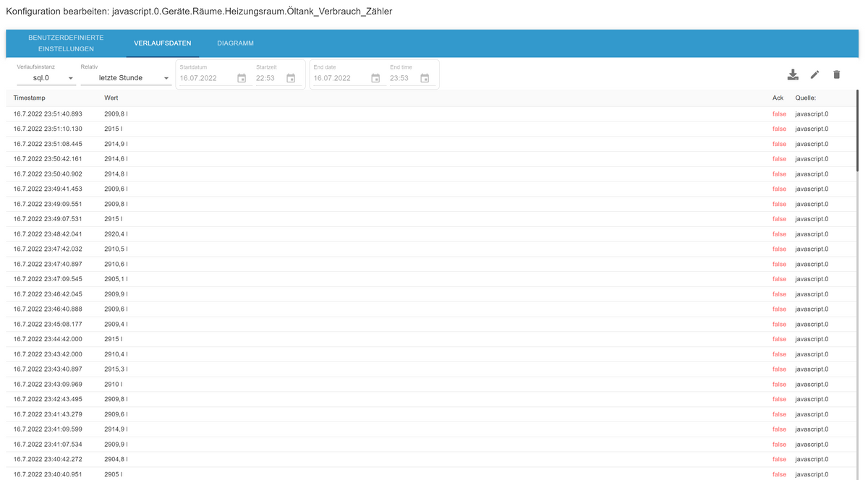Click the value 2909,4 l
Image resolution: width=868 pixels, height=480 pixels.
pos(116,325)
